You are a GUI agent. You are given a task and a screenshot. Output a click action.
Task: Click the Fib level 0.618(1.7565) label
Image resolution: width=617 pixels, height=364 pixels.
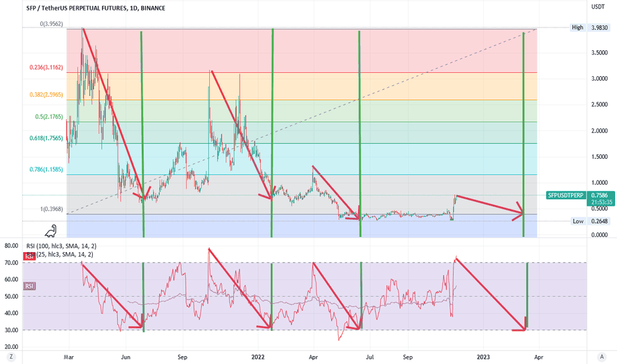[46, 138]
